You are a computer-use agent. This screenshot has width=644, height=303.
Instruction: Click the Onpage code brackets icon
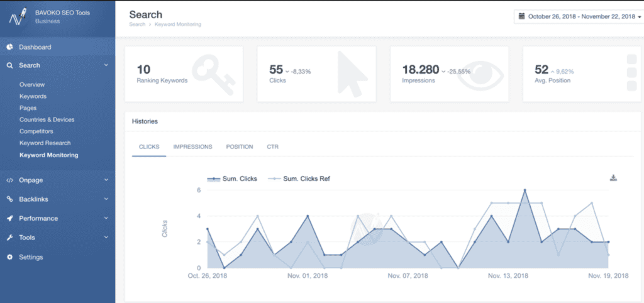point(10,180)
